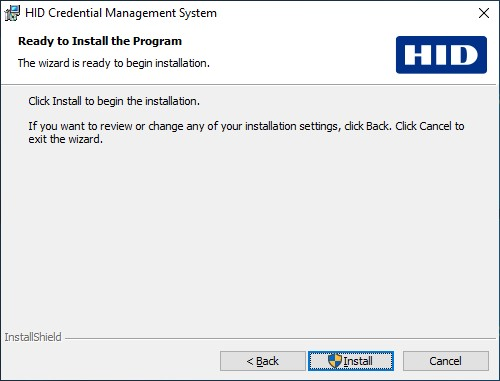This screenshot has width=500, height=381.
Task: Click the installer icon in title bar
Action: click(x=12, y=13)
